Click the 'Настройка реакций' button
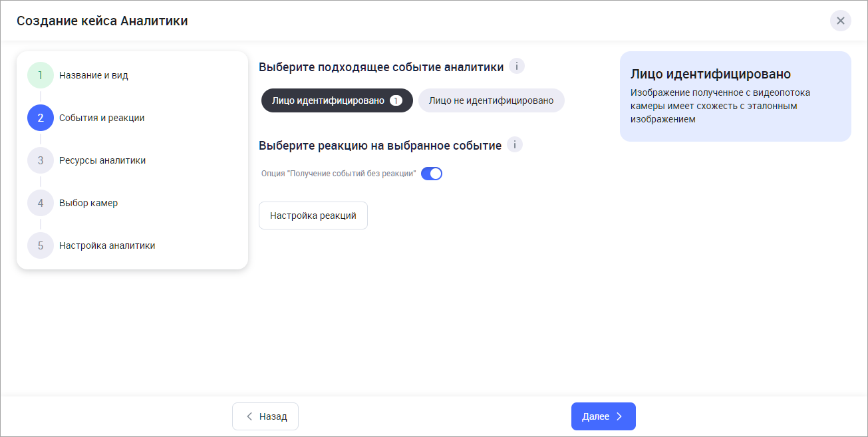Screen dimensions: 868x437 click(x=313, y=216)
